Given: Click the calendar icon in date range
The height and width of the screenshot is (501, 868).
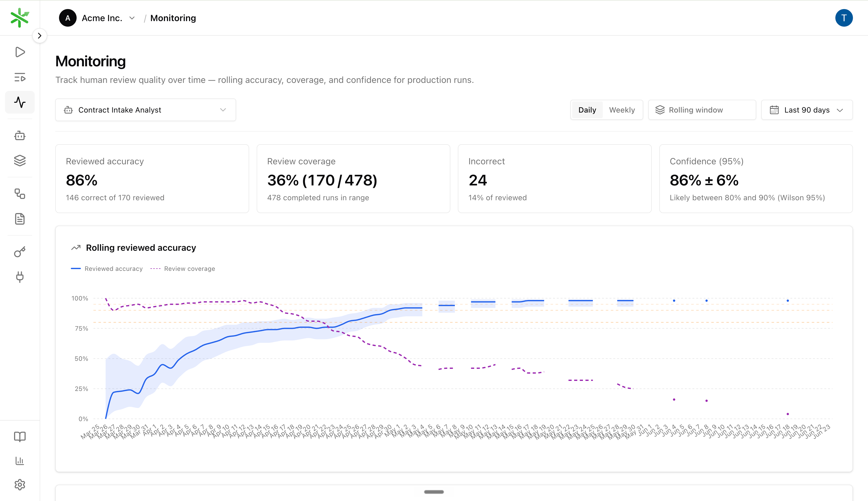Looking at the screenshot, I should point(774,110).
